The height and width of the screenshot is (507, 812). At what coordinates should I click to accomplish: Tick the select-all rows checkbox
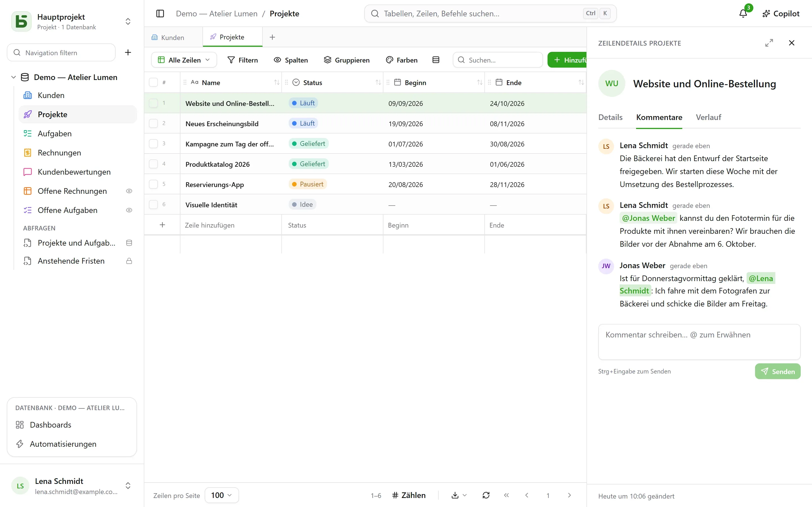(x=153, y=83)
